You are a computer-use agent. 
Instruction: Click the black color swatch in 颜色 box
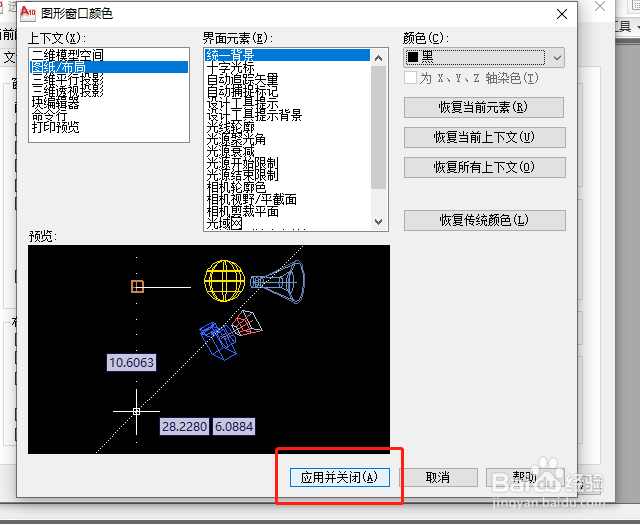tap(413, 58)
